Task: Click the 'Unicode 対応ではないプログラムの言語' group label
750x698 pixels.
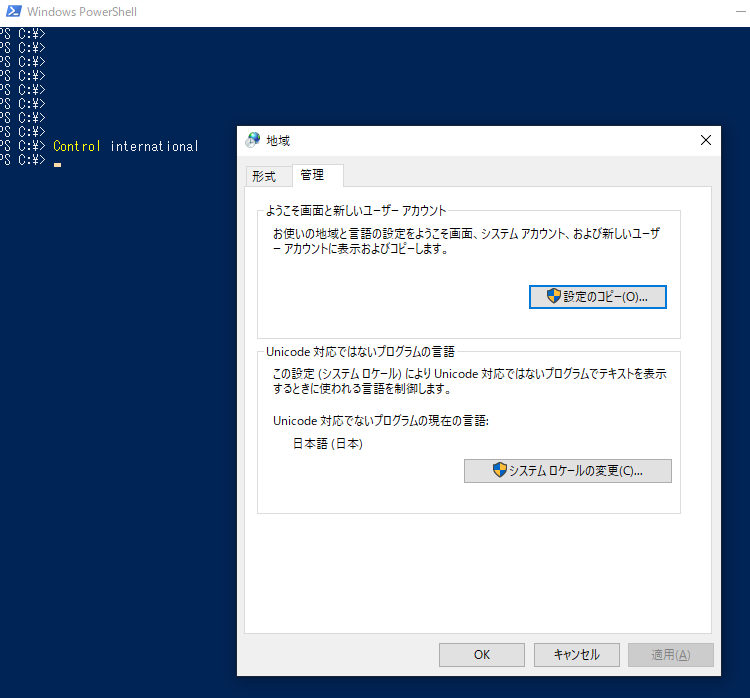Action: coord(360,352)
